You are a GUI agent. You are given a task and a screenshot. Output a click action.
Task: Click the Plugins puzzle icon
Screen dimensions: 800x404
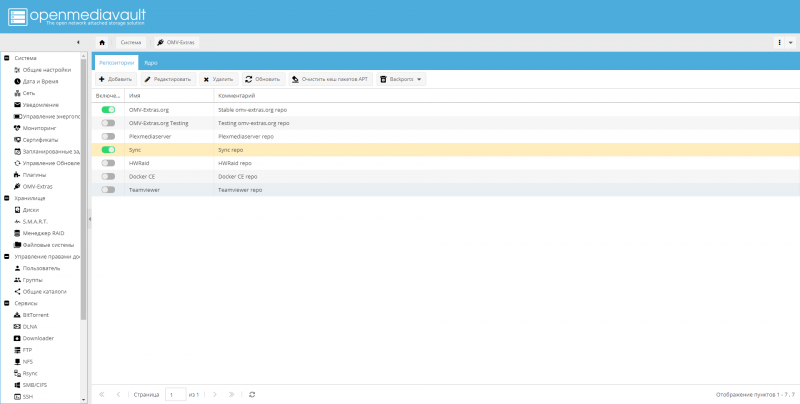pyautogui.click(x=17, y=175)
